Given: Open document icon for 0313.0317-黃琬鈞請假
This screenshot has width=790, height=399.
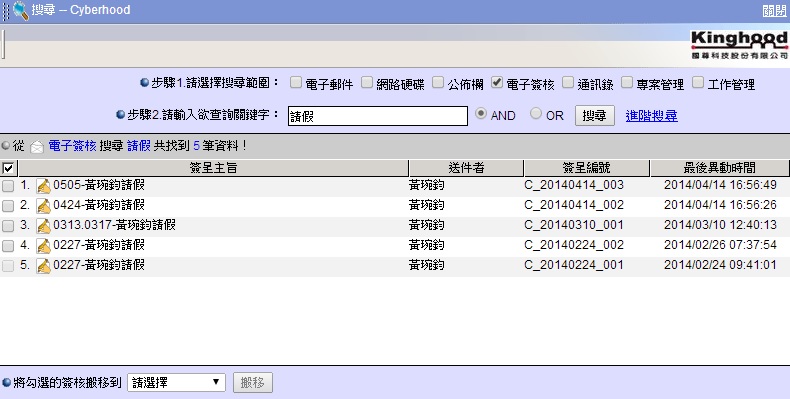Looking at the screenshot, I should tap(44, 226).
